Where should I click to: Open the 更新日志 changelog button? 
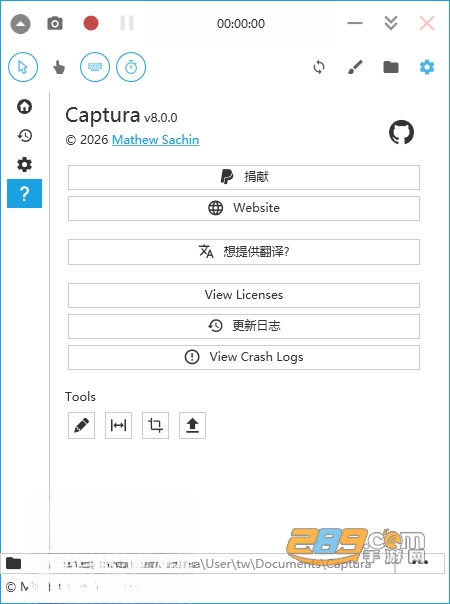click(244, 326)
